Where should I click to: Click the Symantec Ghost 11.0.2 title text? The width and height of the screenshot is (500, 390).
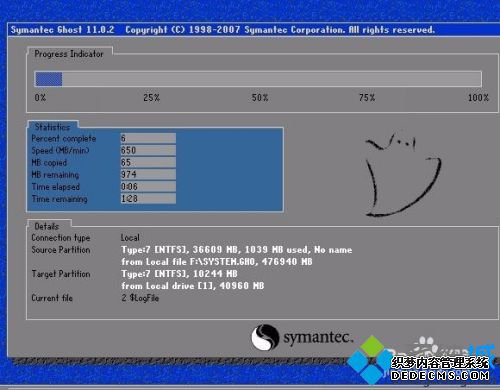coord(62,30)
